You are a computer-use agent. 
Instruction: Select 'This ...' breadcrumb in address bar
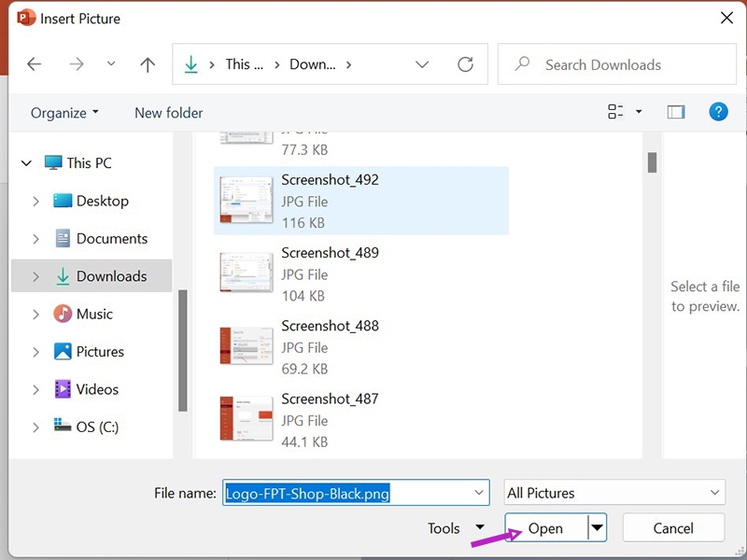tap(244, 64)
